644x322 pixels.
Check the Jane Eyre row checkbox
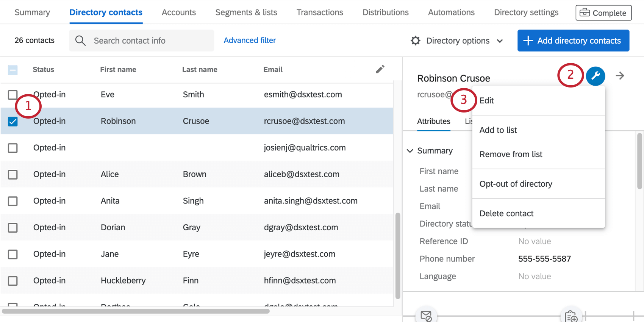(x=13, y=254)
